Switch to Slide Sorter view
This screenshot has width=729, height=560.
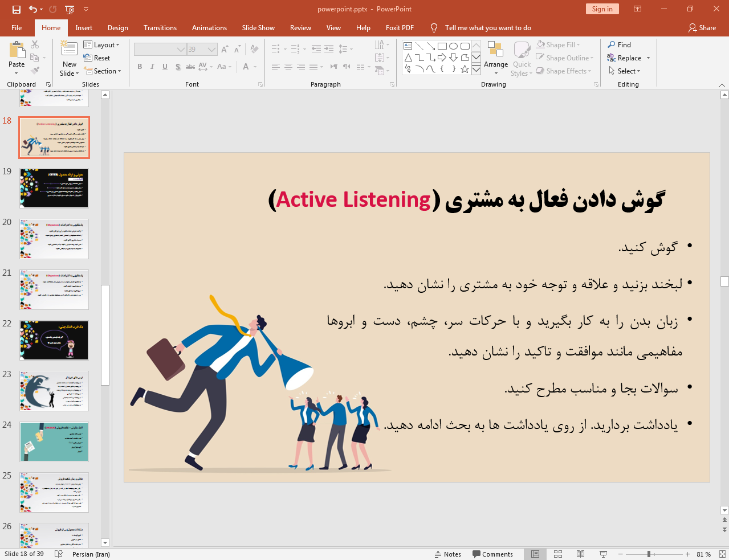[557, 554]
